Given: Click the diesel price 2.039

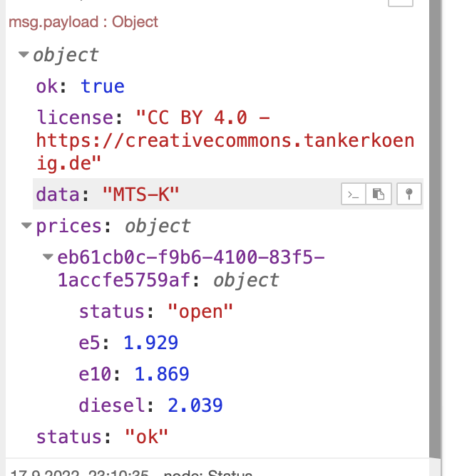Looking at the screenshot, I should [195, 405].
